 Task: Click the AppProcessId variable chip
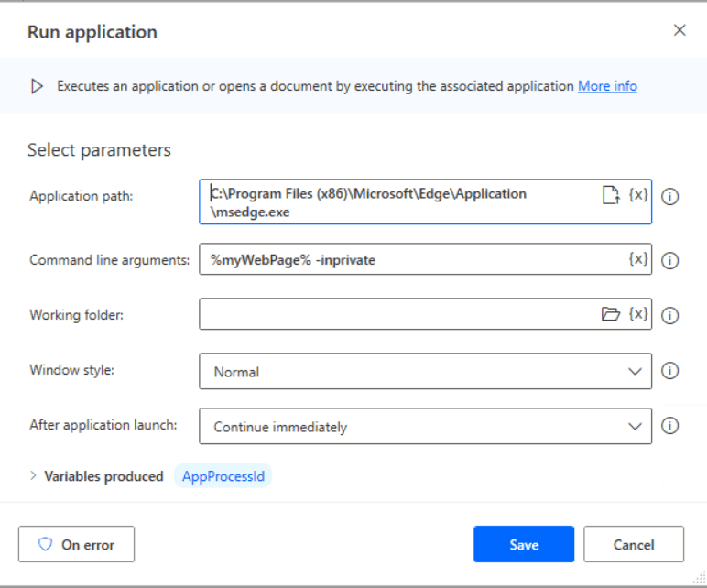click(x=223, y=476)
